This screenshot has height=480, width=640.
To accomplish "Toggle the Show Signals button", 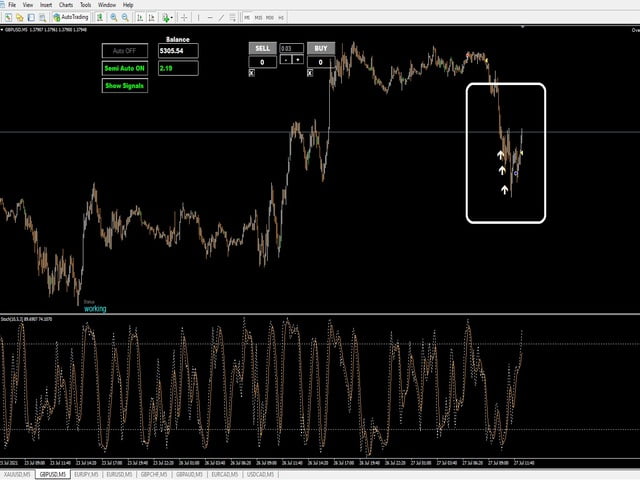I will coord(125,87).
